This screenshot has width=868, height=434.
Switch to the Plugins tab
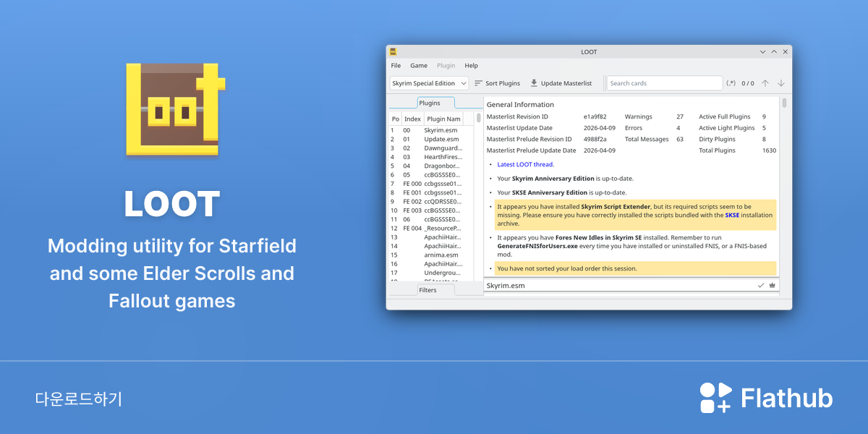pos(435,103)
